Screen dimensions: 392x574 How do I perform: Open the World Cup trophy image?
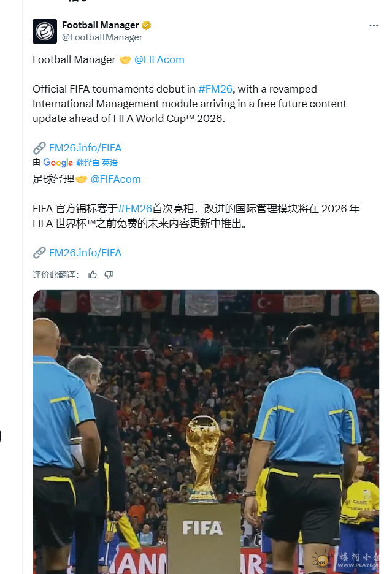206,432
